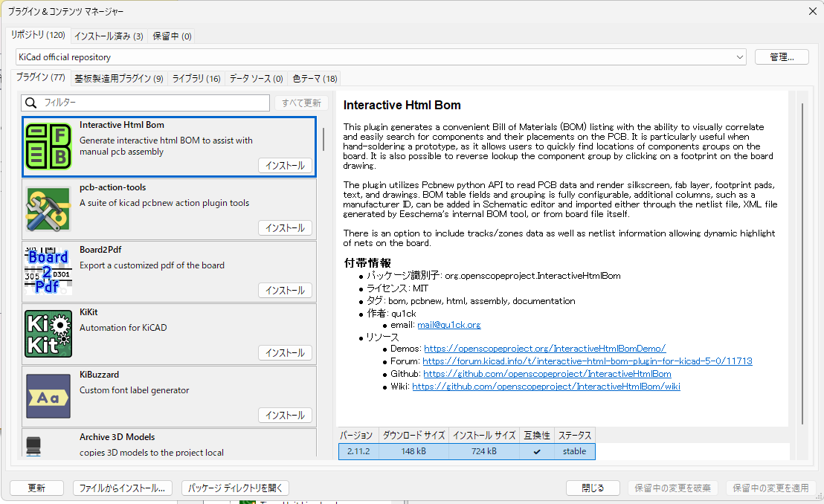This screenshot has height=504, width=824.
Task: Select the pcb-action-tools title text
Action: 112,187
